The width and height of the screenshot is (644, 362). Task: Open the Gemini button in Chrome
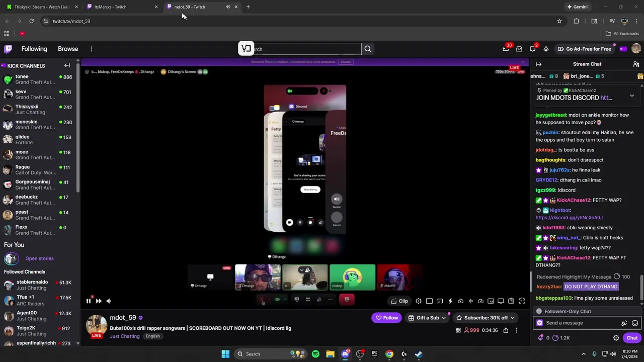click(x=577, y=7)
